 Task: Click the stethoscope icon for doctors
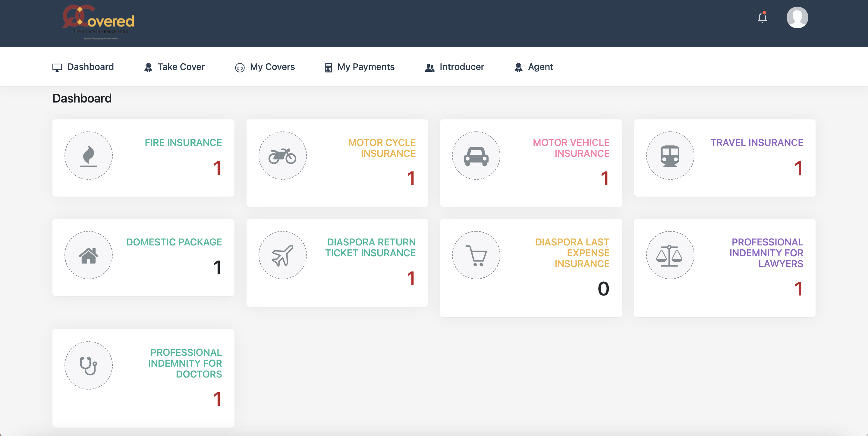[x=89, y=365]
